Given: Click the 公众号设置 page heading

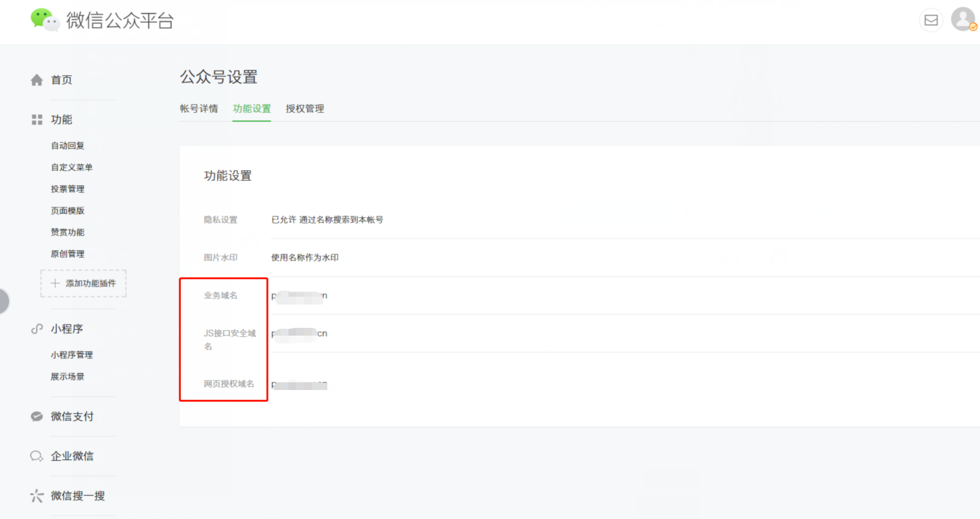Looking at the screenshot, I should [x=218, y=77].
